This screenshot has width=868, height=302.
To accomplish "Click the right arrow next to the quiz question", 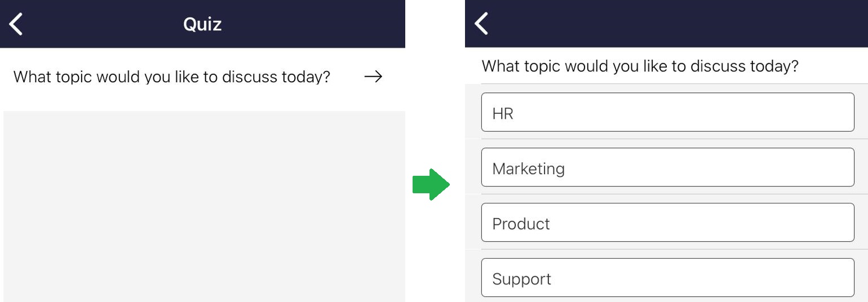I will pyautogui.click(x=373, y=77).
